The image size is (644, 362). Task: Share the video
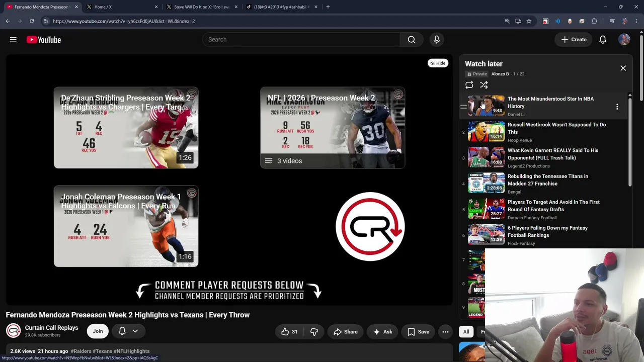point(345,332)
